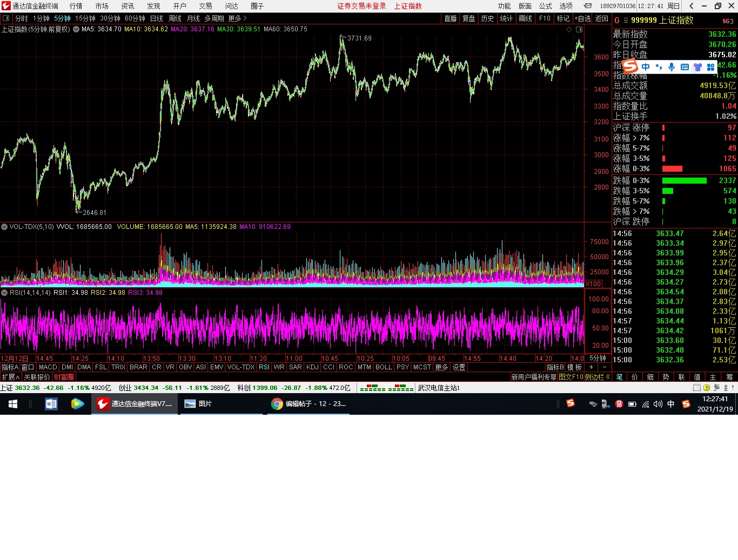Viewport: 738px width, 560px height.
Task: Open the 市场 menu
Action: pyautogui.click(x=102, y=6)
